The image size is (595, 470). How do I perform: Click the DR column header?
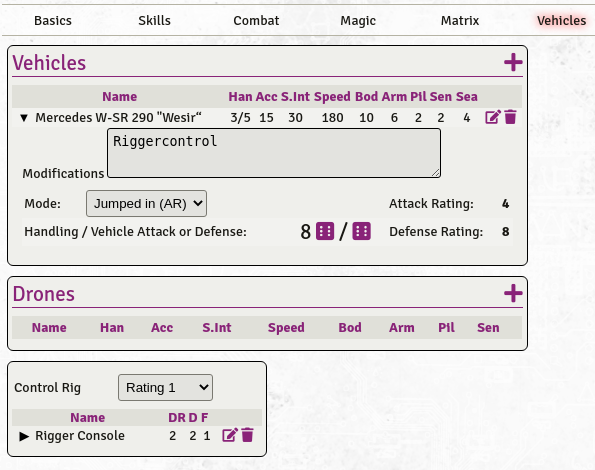coord(177,417)
